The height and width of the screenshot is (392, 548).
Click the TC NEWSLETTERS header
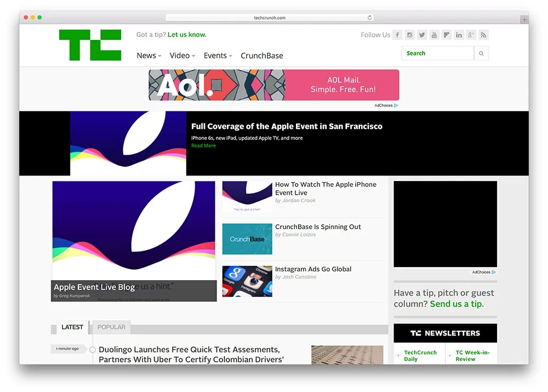pos(445,333)
